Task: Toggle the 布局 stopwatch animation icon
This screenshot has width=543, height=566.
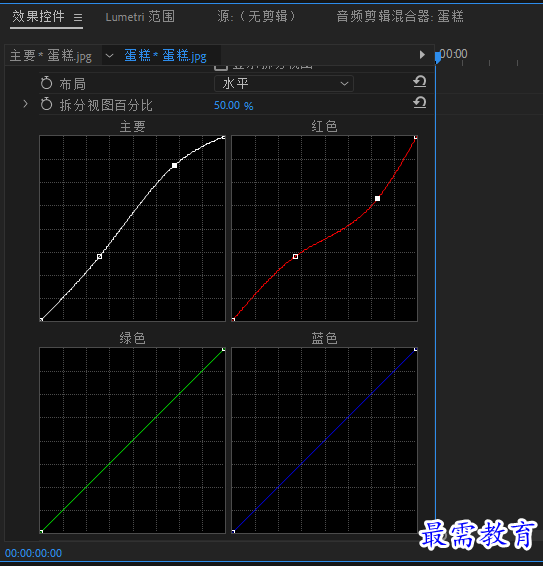Action: point(46,83)
